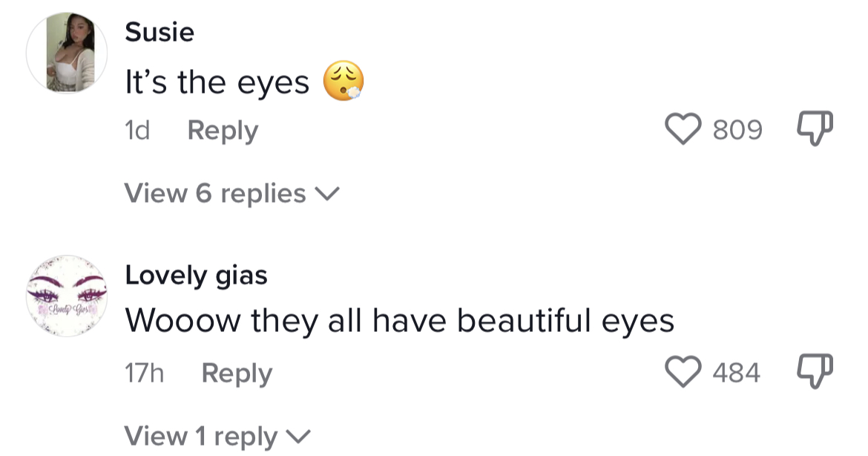Reply to the Lovely gias comment
This screenshot has height=456, width=868.
pos(237,374)
